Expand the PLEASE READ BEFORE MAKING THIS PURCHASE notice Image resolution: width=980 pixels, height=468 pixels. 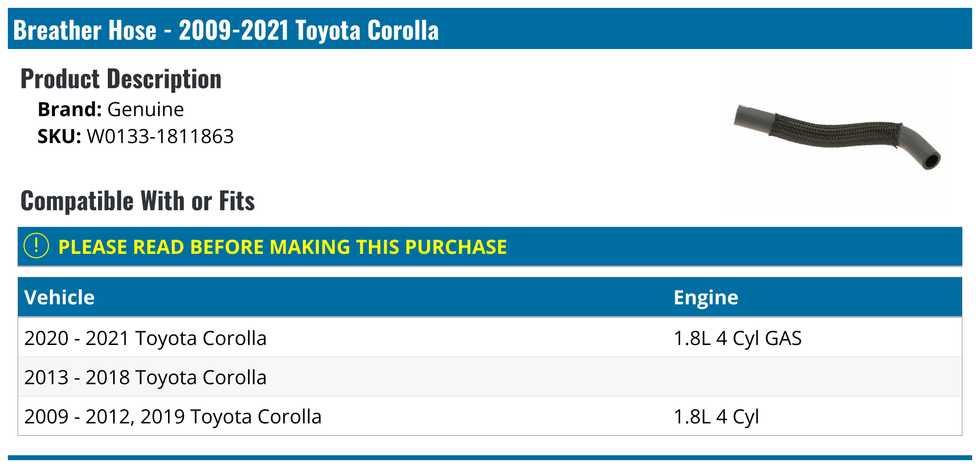[x=282, y=247]
